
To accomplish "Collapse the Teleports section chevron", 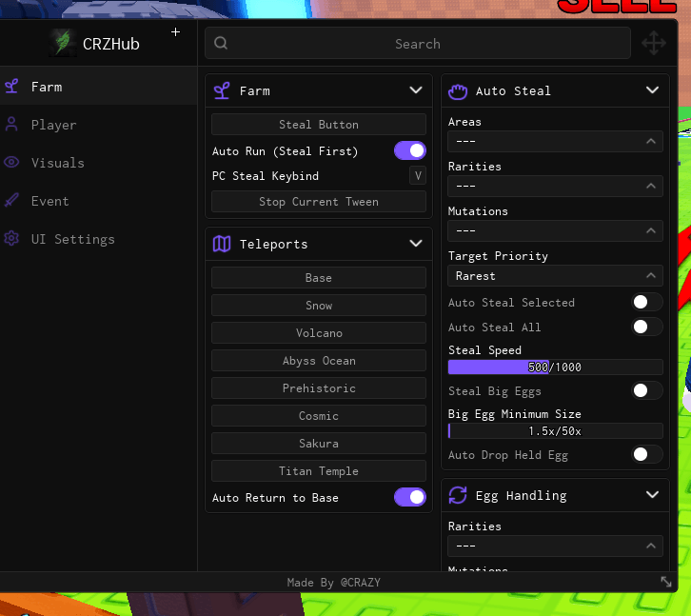I will [416, 244].
